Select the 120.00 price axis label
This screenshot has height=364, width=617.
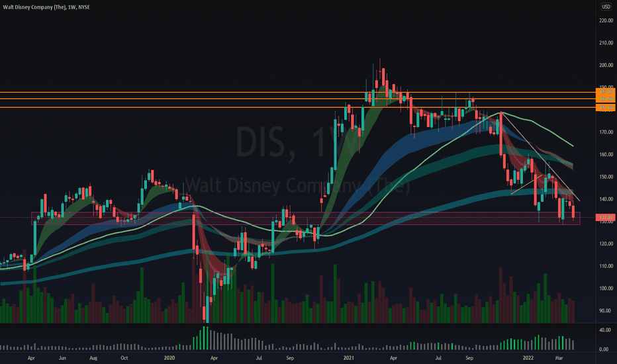(x=606, y=244)
